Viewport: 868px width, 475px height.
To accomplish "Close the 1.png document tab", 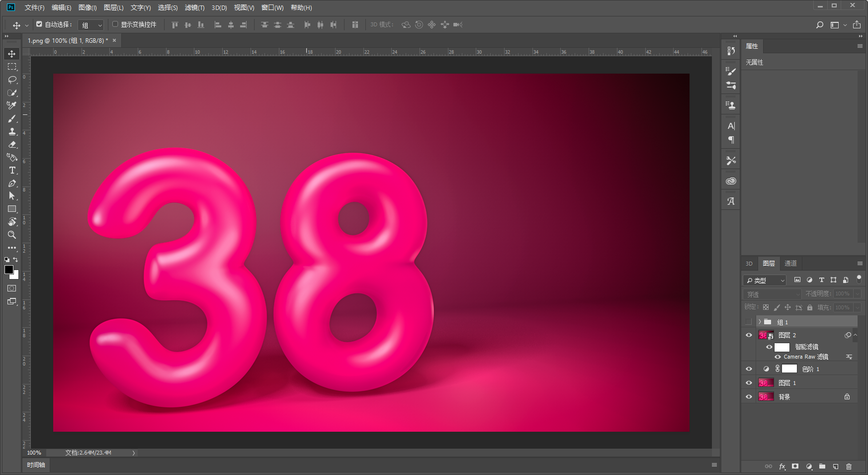I will (x=114, y=40).
